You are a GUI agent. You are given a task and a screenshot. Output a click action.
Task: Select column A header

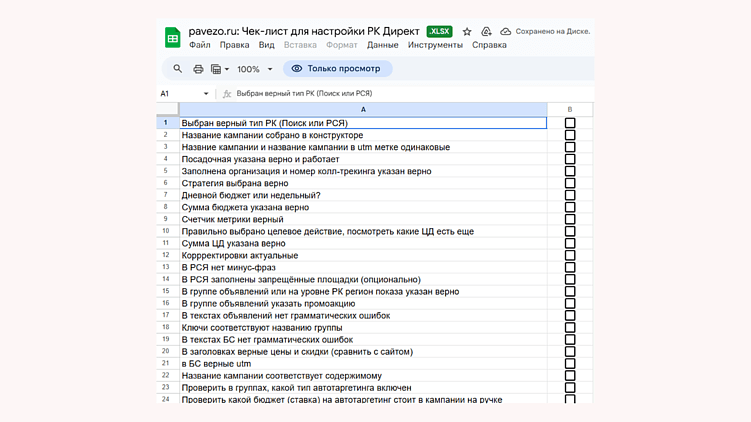pos(363,109)
